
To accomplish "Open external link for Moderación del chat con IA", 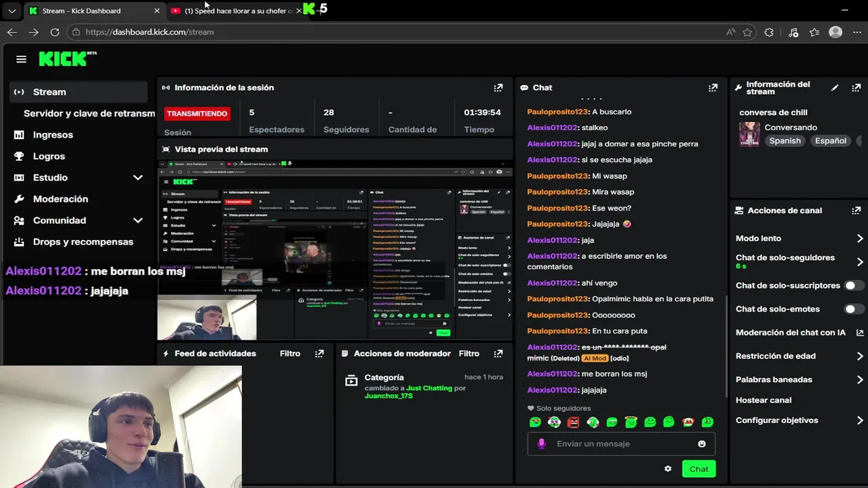I will pos(860,333).
